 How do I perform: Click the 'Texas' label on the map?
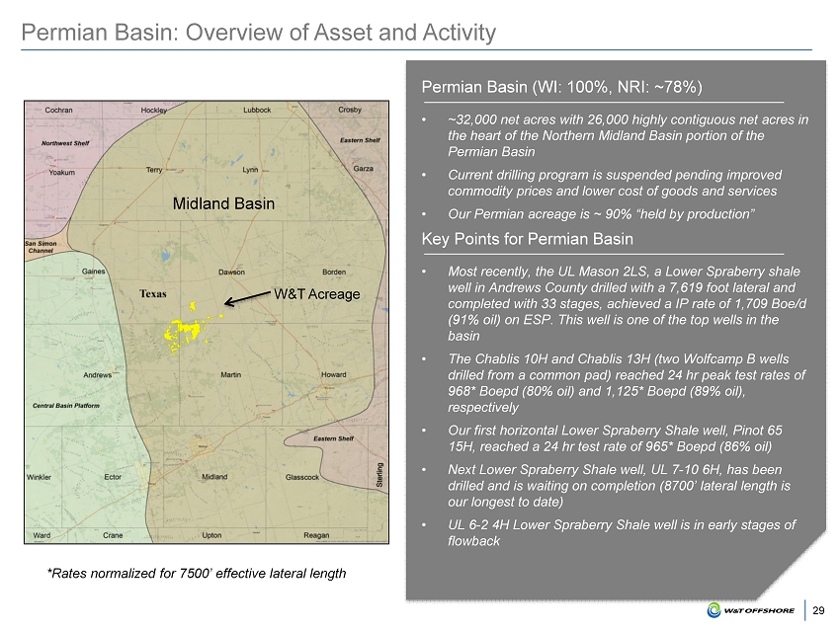[152, 294]
